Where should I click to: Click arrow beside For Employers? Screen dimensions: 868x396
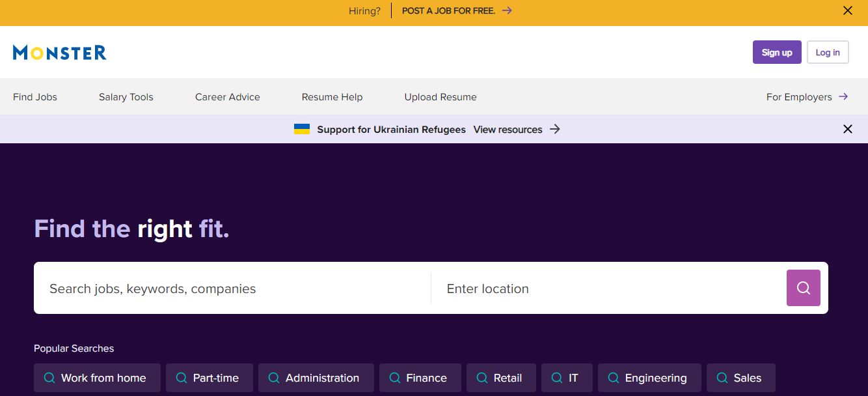click(843, 96)
